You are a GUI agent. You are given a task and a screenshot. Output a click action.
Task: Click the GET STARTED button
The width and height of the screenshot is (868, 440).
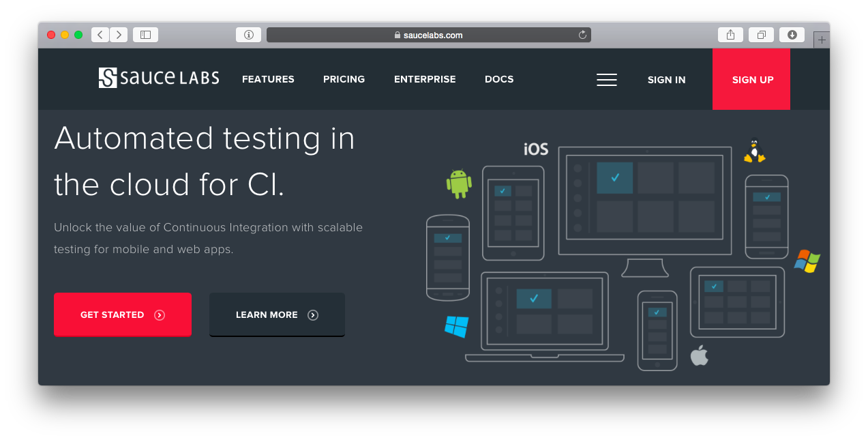point(123,314)
